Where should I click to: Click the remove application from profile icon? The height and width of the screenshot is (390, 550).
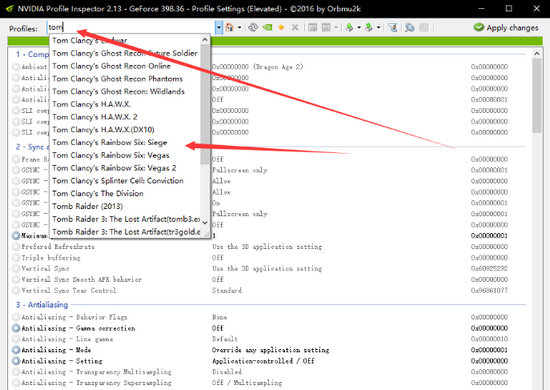coord(327,27)
